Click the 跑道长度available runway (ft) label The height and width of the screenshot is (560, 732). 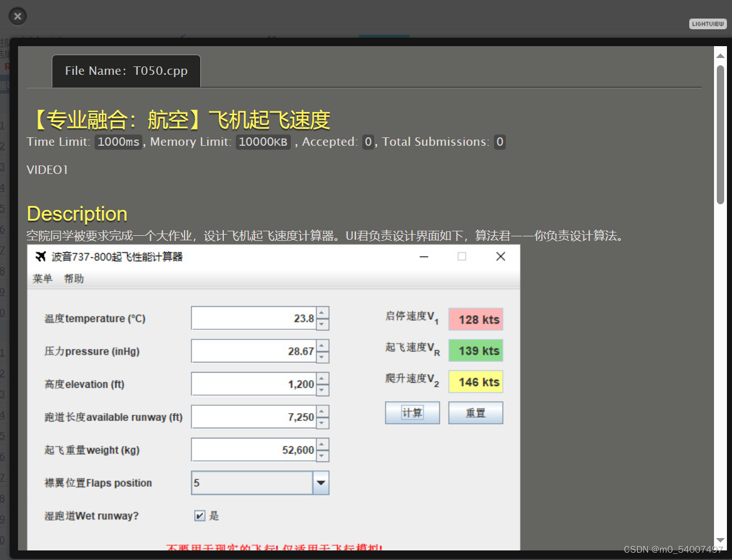(x=114, y=417)
